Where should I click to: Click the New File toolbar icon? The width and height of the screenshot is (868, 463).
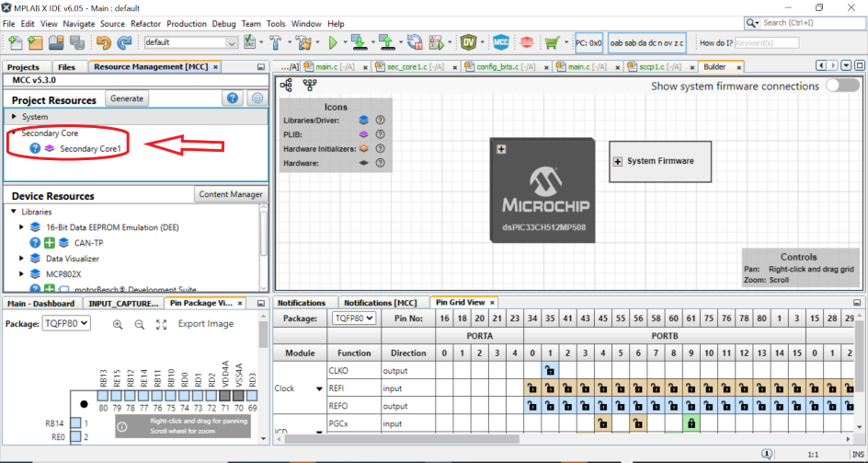[x=15, y=42]
